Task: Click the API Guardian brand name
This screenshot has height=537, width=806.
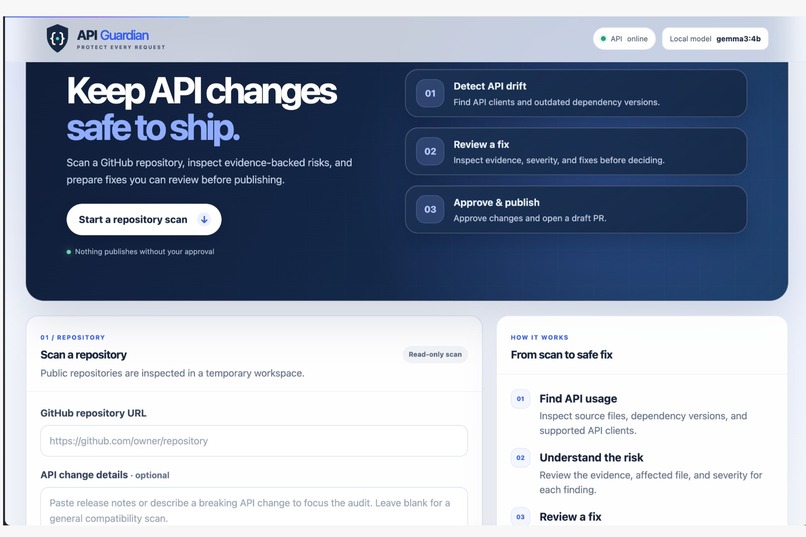Action: [113, 35]
